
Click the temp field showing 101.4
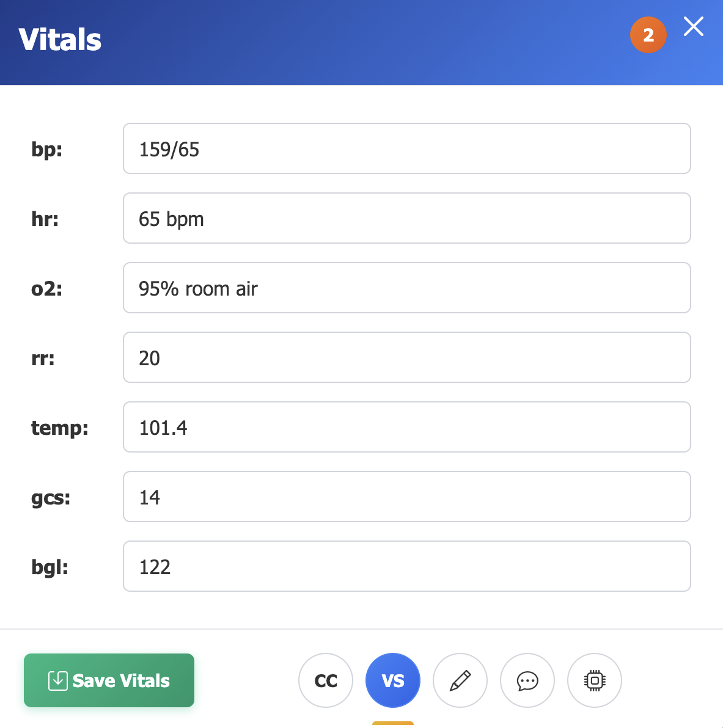(x=406, y=427)
